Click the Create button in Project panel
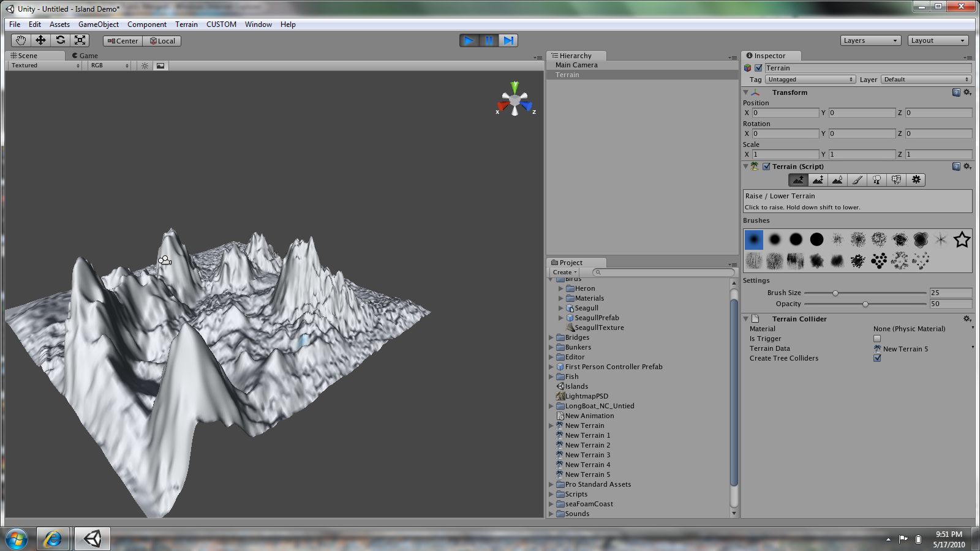 [x=564, y=272]
